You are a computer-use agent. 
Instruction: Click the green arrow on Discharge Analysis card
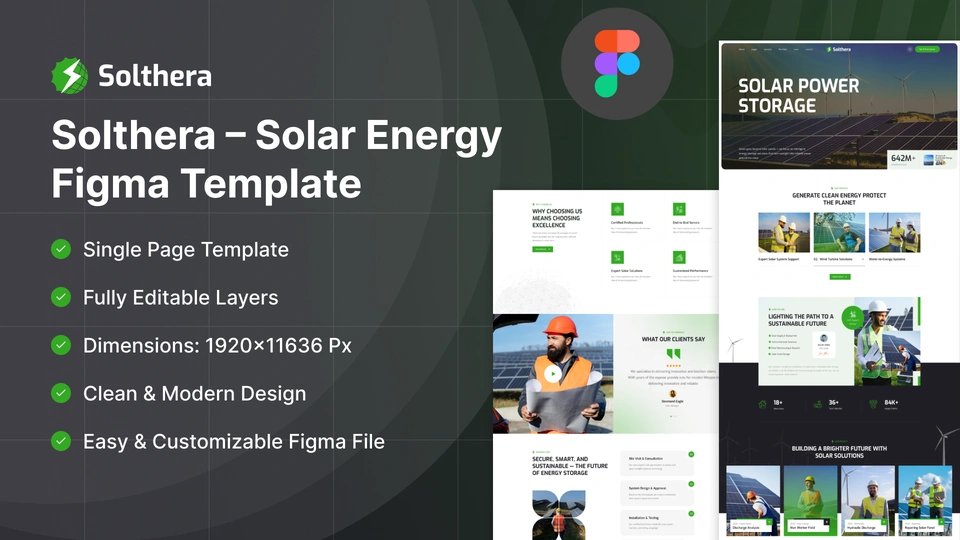[x=770, y=522]
